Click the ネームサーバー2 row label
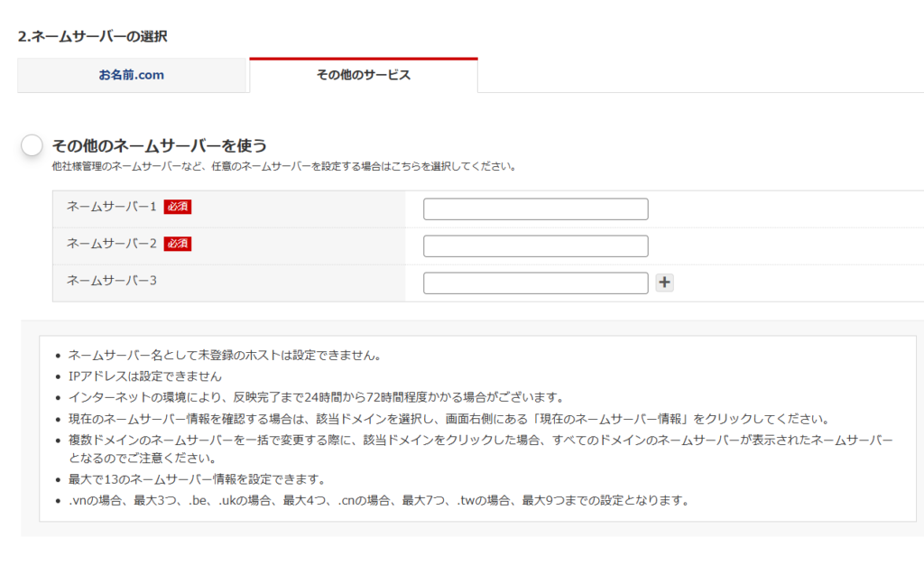The width and height of the screenshot is (924, 575). pyautogui.click(x=112, y=244)
